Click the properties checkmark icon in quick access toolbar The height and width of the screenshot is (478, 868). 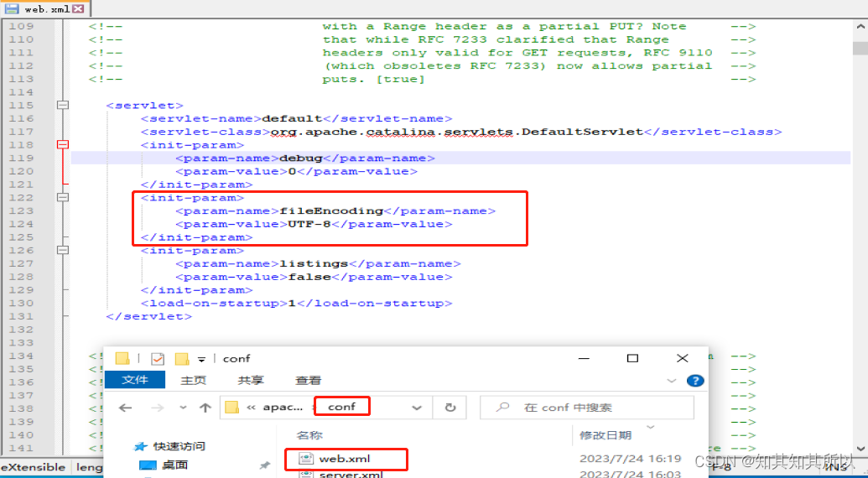click(x=158, y=359)
